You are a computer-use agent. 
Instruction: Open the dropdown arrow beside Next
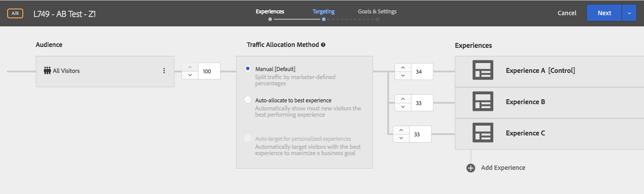click(629, 13)
